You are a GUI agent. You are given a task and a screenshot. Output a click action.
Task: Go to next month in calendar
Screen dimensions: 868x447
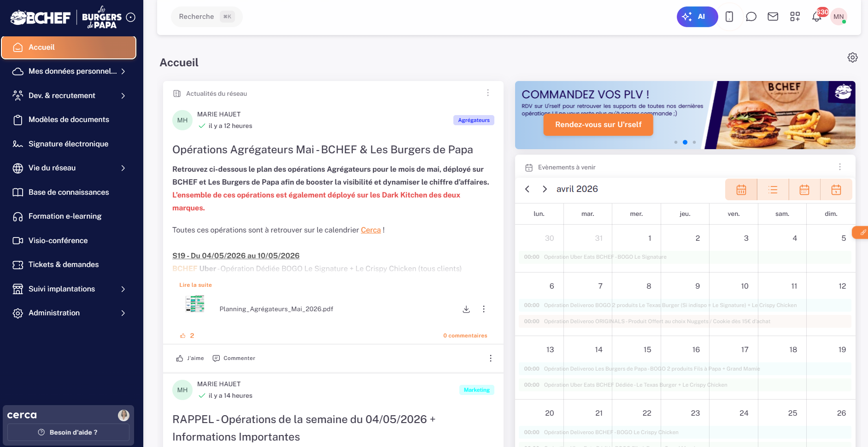coord(545,189)
